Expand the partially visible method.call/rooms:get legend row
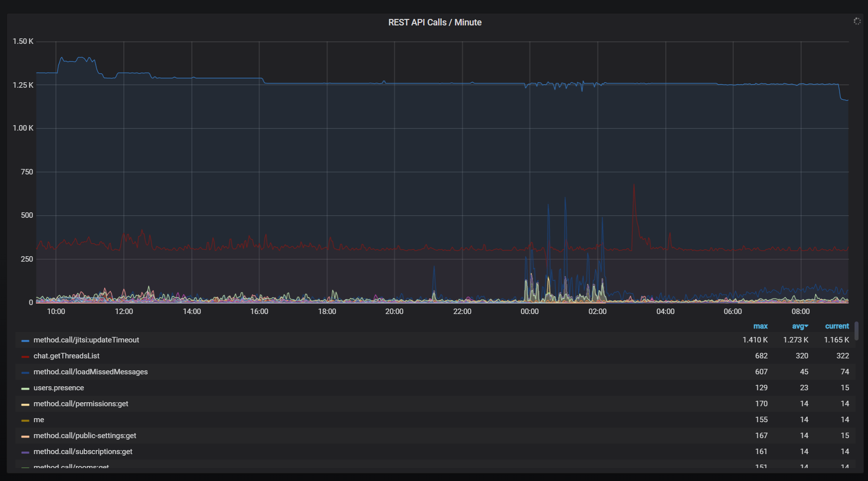868x481 pixels. coord(71,467)
